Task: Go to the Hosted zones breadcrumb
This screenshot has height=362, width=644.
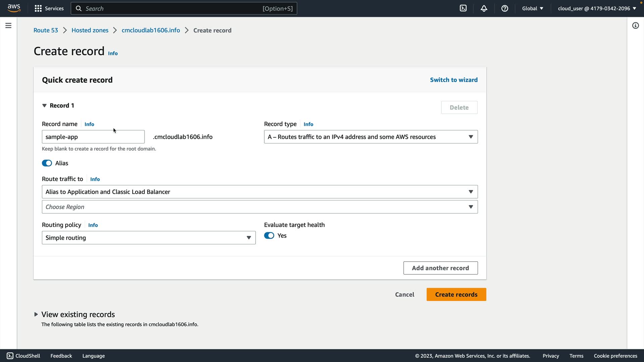Action: coord(90,30)
